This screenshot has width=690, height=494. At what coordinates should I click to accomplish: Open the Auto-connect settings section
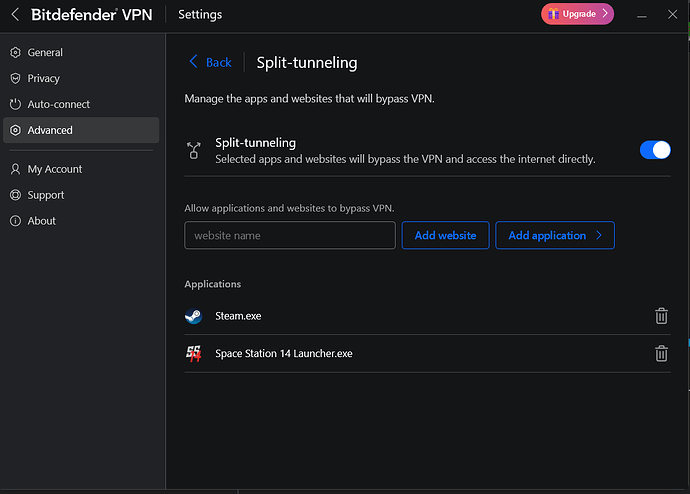pyautogui.click(x=81, y=104)
